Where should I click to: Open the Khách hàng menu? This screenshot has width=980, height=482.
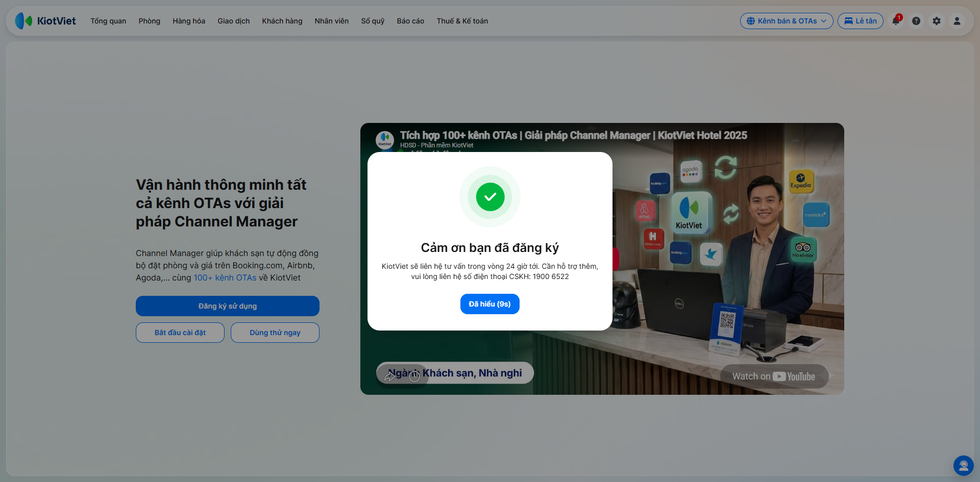coord(282,21)
